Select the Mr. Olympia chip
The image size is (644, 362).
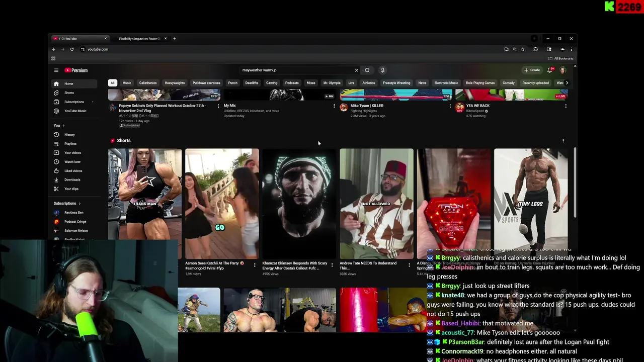tap(332, 83)
